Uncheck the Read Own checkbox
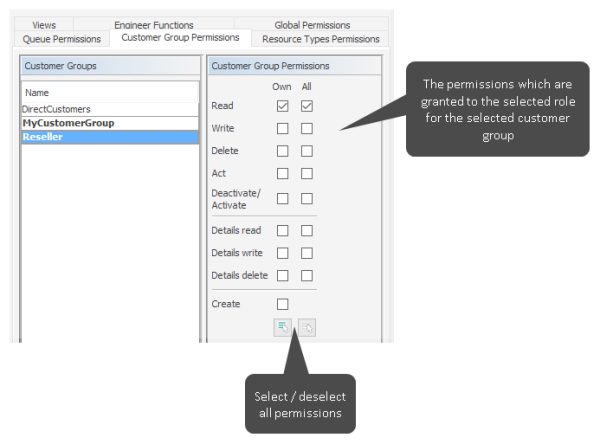 click(283, 106)
